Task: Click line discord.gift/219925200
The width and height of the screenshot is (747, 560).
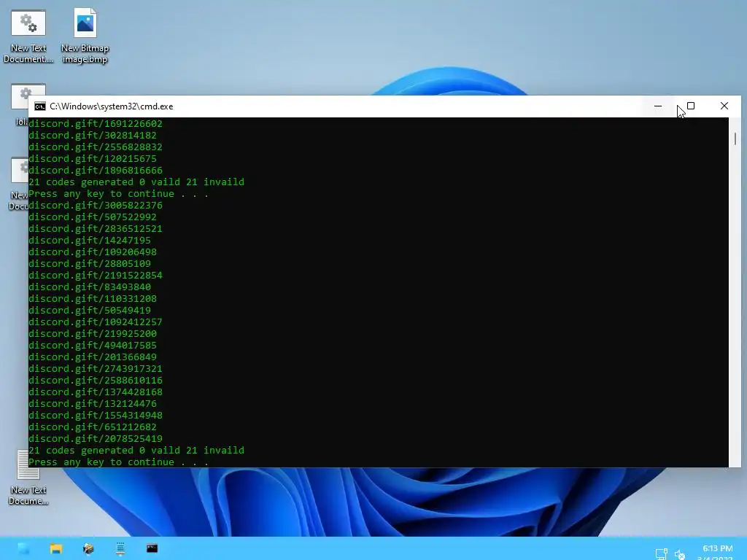Action: (93, 334)
